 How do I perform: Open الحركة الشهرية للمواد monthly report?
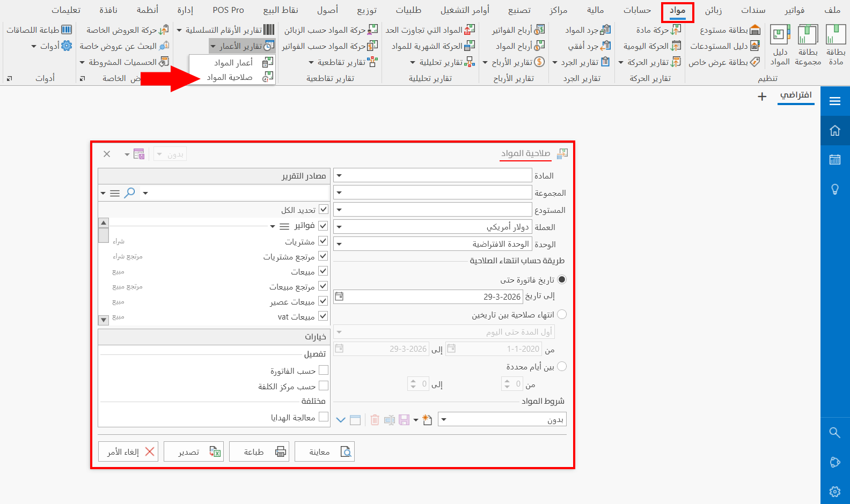tap(433, 46)
